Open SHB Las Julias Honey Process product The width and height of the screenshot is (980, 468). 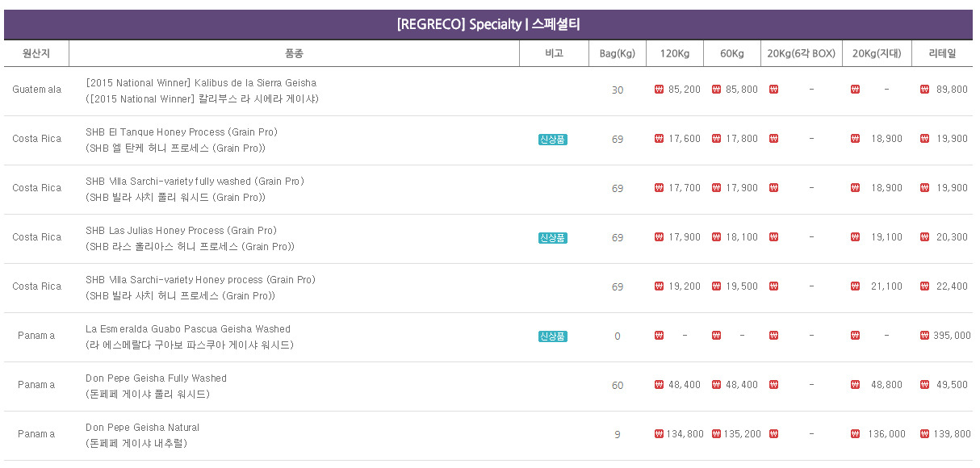click(181, 231)
